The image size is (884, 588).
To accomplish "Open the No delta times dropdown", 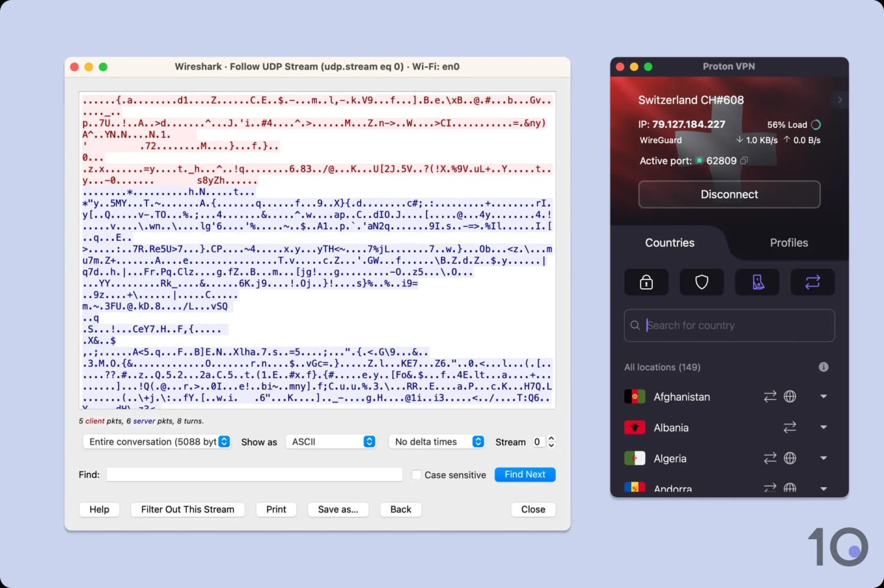I will [436, 441].
